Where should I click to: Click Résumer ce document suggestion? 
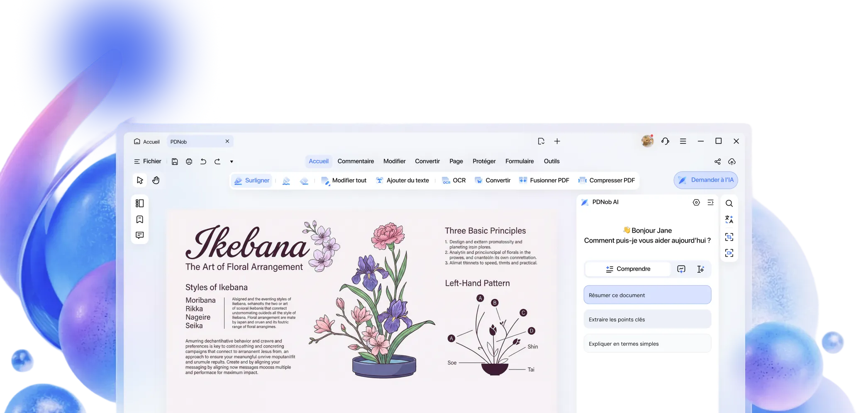coord(647,295)
